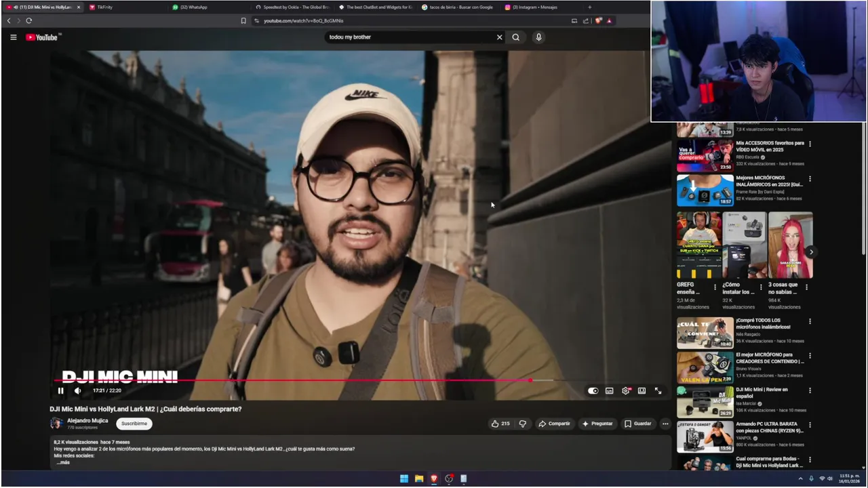Viewport: 868px width, 488px height.
Task: Open options for ¿Cómo instalar los Short
Action: [761, 287]
